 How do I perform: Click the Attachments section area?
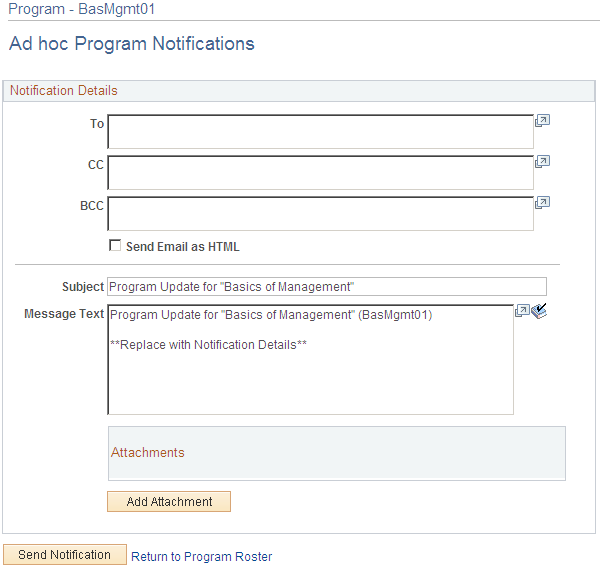tap(336, 453)
